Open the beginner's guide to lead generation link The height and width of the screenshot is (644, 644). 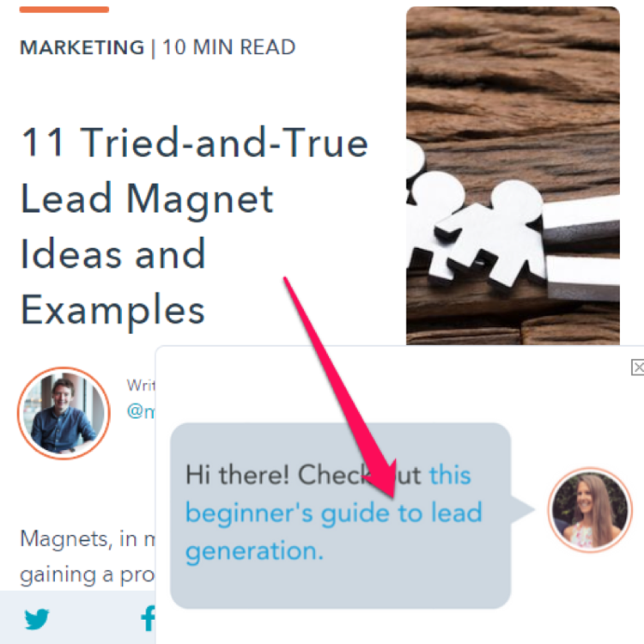(333, 512)
